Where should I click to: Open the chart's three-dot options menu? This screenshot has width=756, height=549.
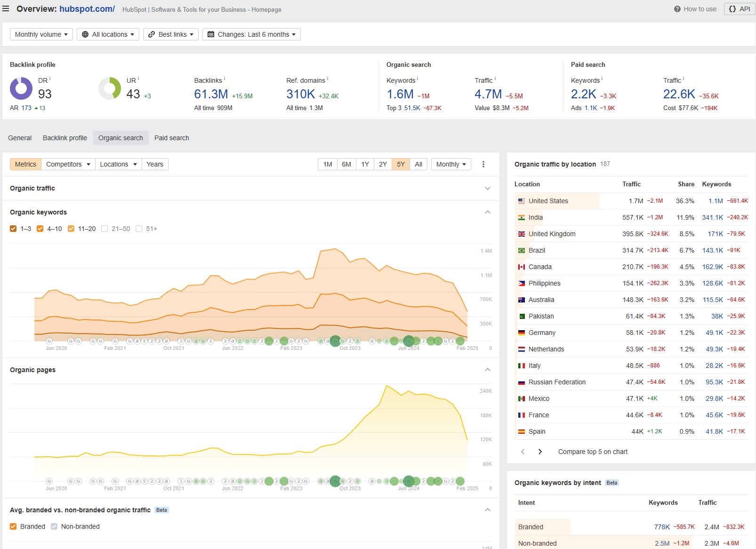click(483, 164)
